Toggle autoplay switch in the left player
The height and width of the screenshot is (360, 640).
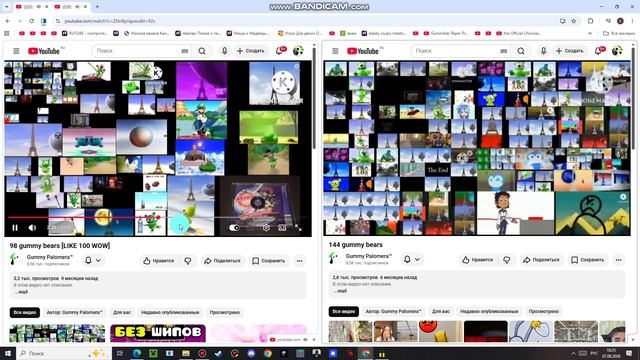234,228
